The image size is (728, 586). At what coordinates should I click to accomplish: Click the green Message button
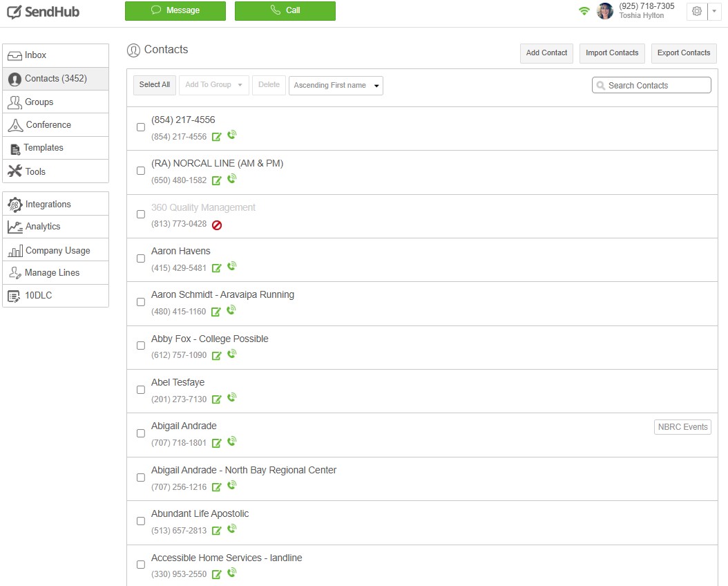(x=175, y=10)
